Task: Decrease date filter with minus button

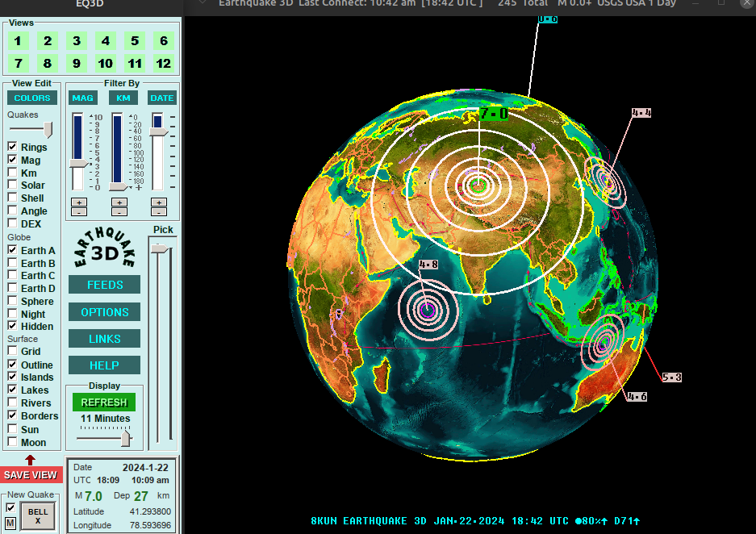Action: 159,211
